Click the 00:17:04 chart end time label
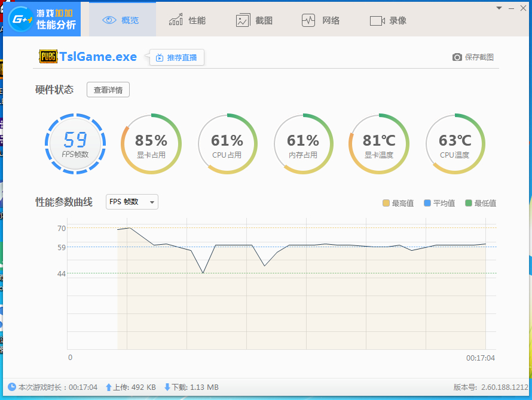The height and width of the screenshot is (400, 532). [481, 358]
